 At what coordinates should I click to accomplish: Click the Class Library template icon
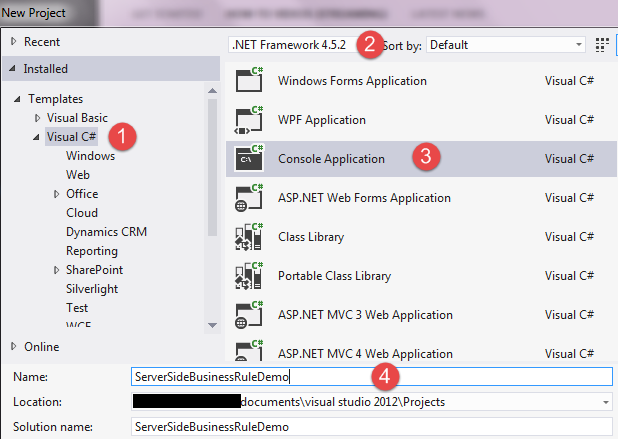pyautogui.click(x=249, y=236)
